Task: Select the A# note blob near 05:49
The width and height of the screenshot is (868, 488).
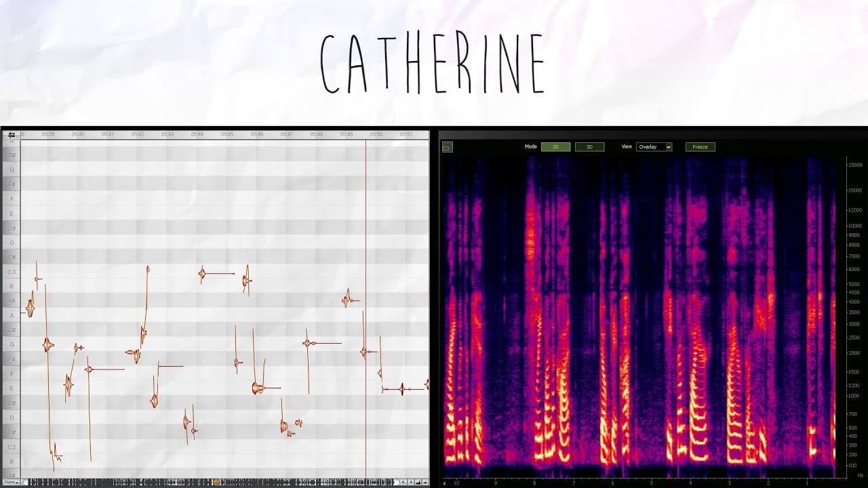Action: click(x=351, y=300)
